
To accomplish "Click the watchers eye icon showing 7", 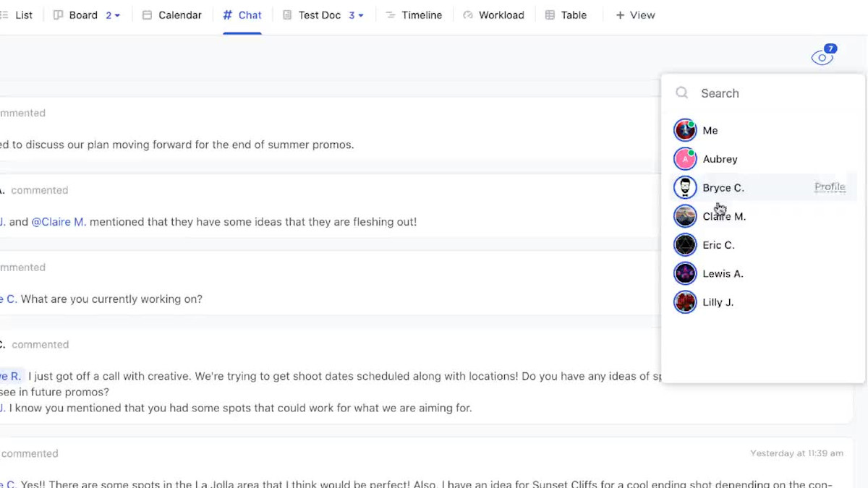I will pos(822,55).
